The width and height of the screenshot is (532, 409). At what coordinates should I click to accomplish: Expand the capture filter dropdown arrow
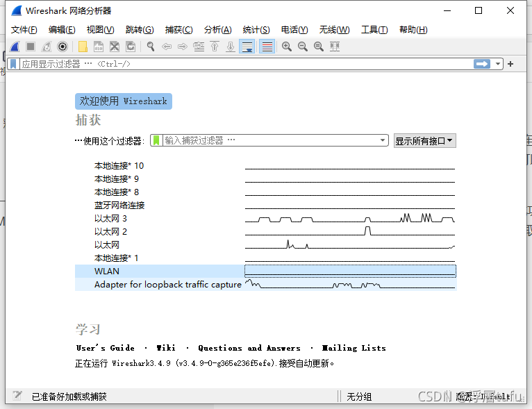pyautogui.click(x=383, y=140)
